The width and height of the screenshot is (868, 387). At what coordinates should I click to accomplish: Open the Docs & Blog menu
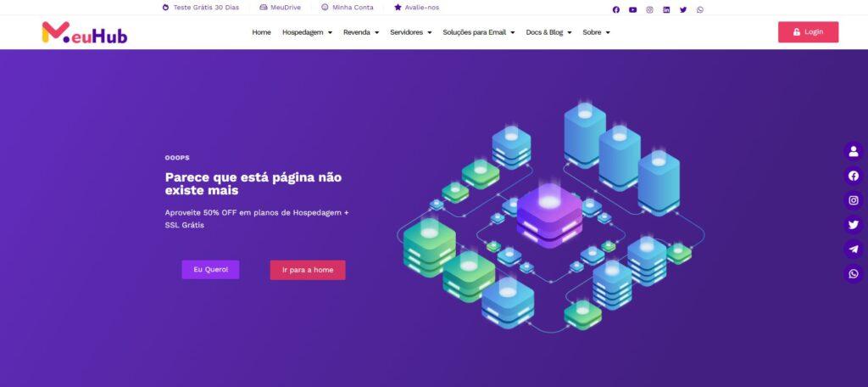pos(548,32)
